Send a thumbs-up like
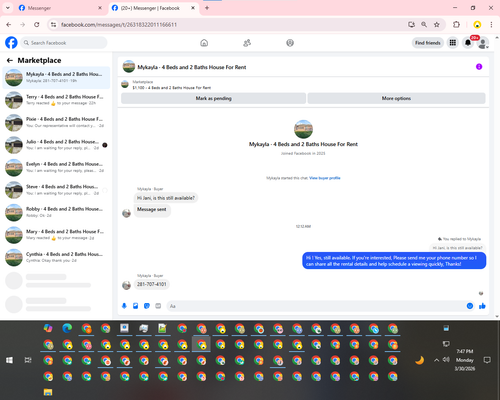The width and height of the screenshot is (500, 400). [482, 306]
